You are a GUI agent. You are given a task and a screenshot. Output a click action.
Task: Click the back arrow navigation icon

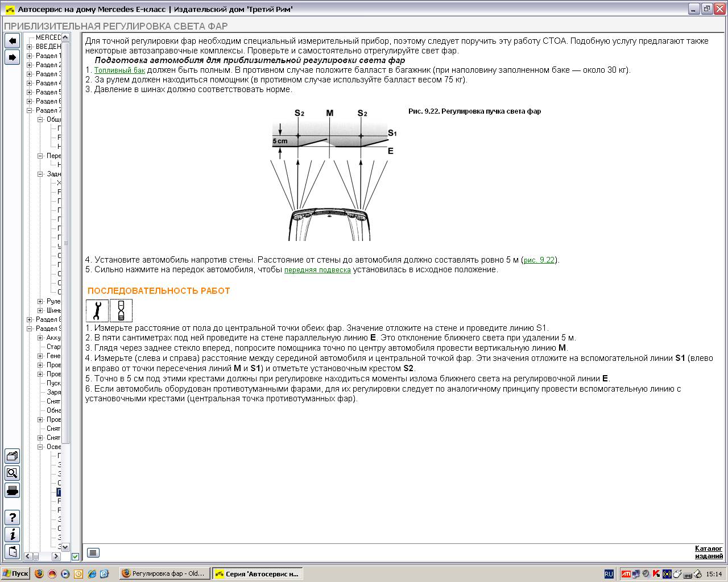tap(12, 40)
